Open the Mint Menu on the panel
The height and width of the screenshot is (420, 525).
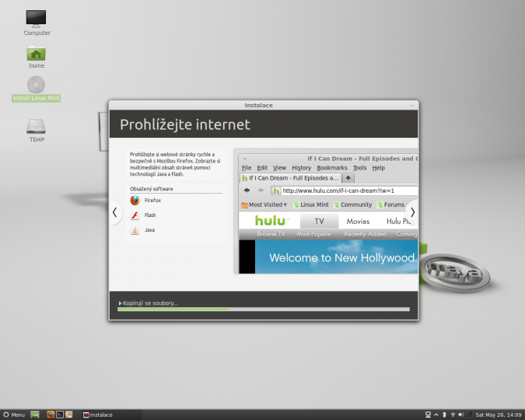14,415
